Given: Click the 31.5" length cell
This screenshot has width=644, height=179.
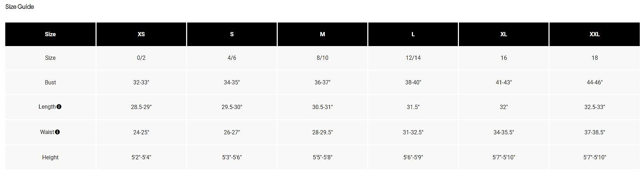Looking at the screenshot, I should pos(413,107).
